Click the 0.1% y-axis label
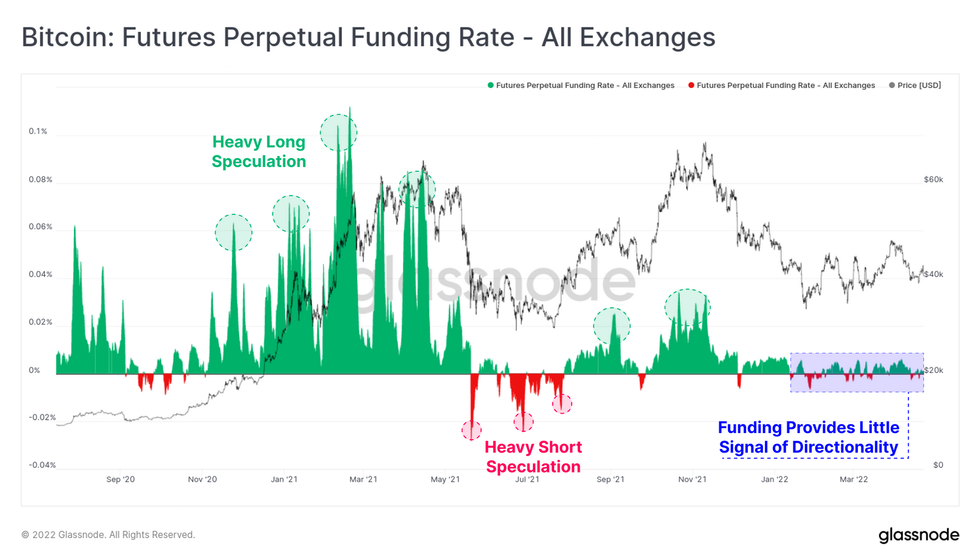 pyautogui.click(x=38, y=132)
